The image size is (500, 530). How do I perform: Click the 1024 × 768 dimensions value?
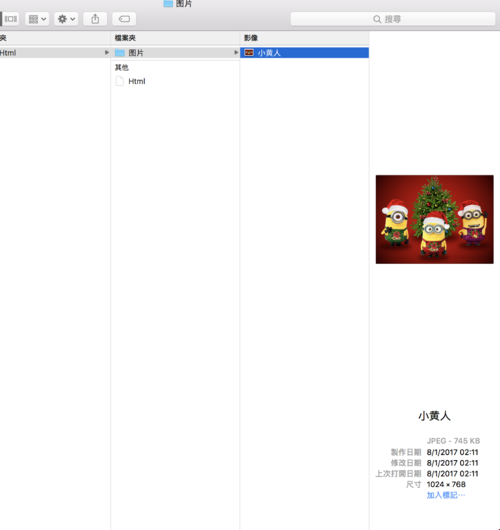[446, 484]
